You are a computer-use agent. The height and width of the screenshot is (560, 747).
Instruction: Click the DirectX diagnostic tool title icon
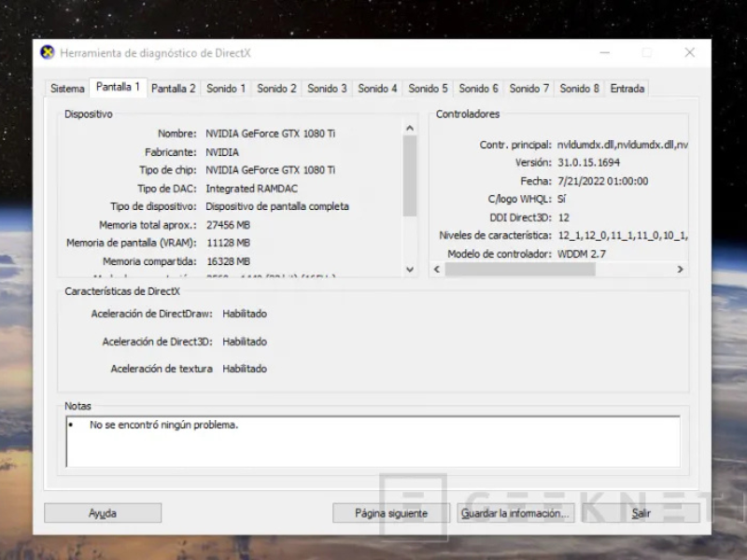pyautogui.click(x=48, y=52)
